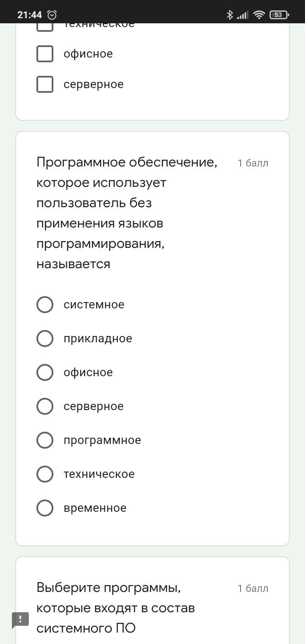Tap the battery level indicator
The image size is (305, 644).
(x=279, y=15)
